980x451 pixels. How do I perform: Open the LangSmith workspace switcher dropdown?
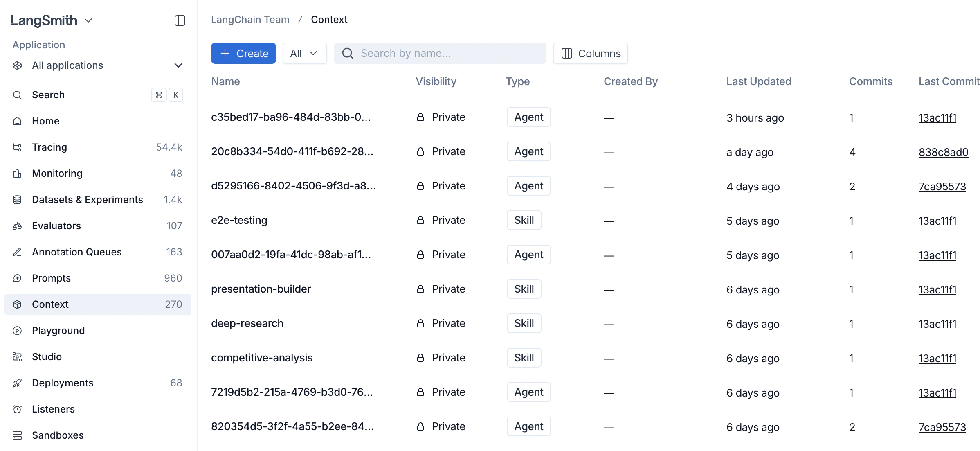pos(89,20)
